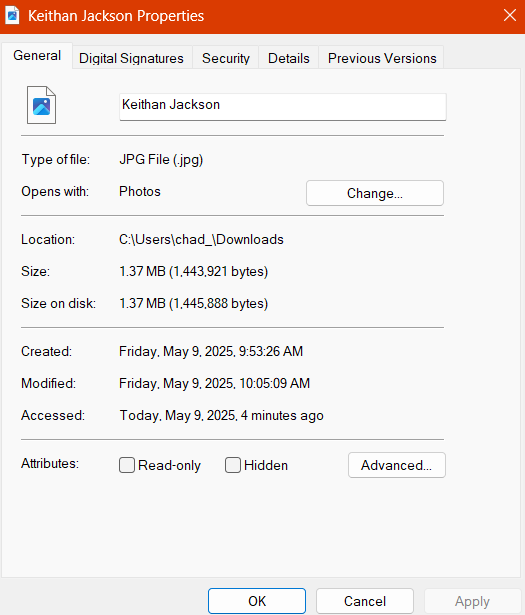Click the large image file icon
Image resolution: width=525 pixels, height=615 pixels.
tap(42, 105)
